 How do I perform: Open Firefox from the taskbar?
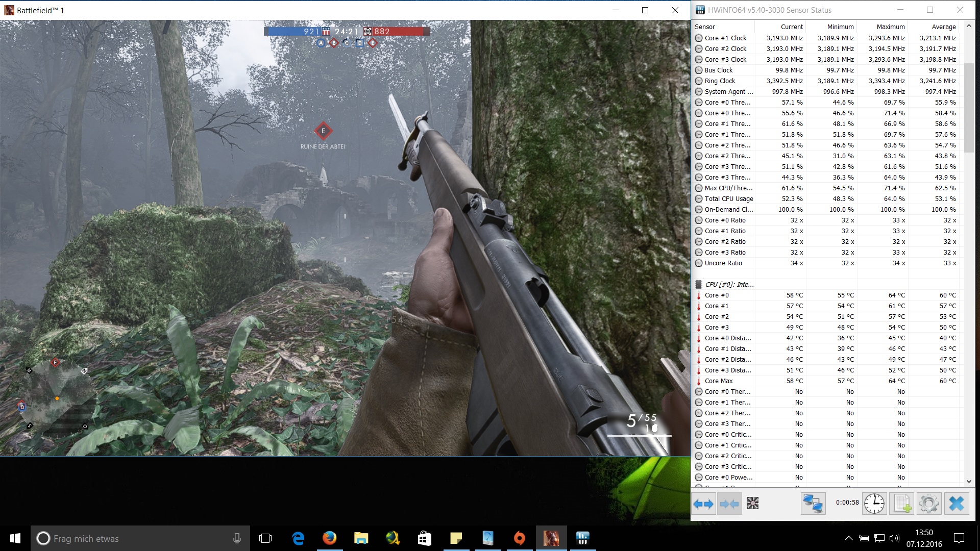coord(330,538)
